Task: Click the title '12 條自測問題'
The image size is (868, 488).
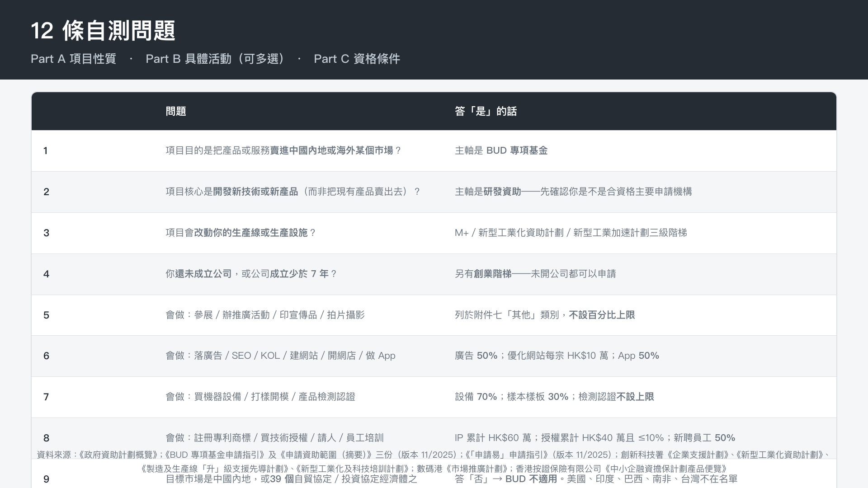Action: click(103, 31)
